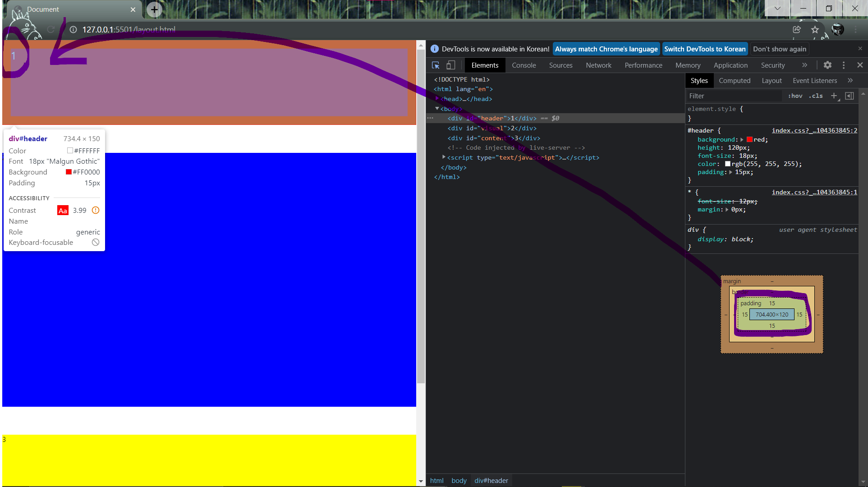868x487 pixels.
Task: Toggle the device toolbar icon
Action: tap(450, 65)
